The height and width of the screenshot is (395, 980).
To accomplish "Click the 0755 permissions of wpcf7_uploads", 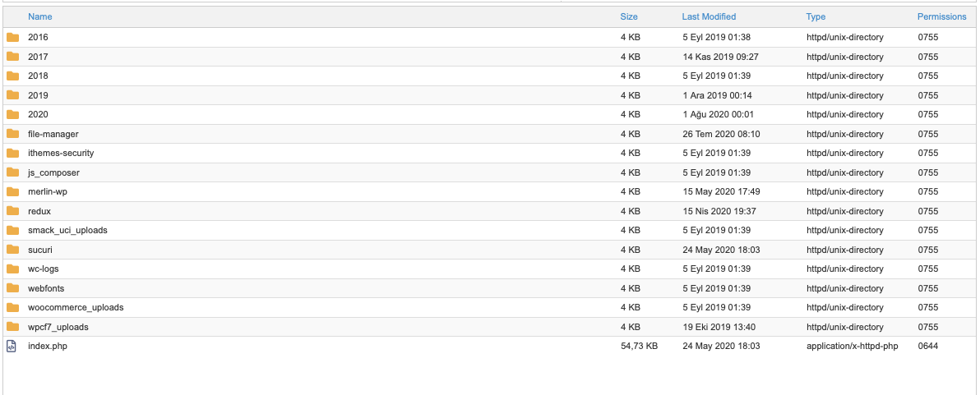I will coord(928,327).
